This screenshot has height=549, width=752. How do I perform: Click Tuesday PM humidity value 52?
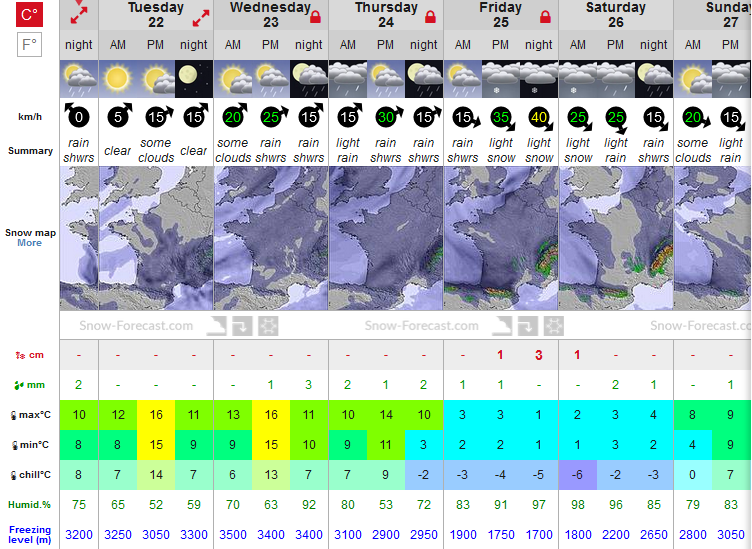tap(156, 504)
